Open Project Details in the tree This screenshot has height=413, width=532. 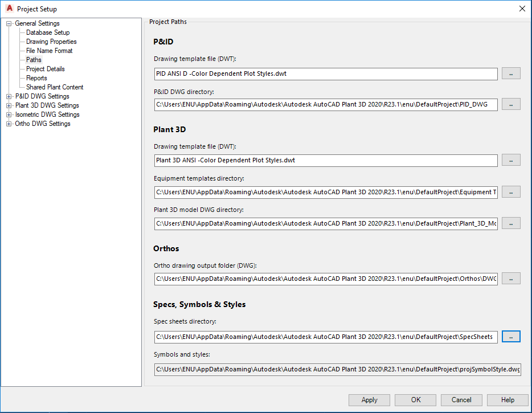coord(45,69)
